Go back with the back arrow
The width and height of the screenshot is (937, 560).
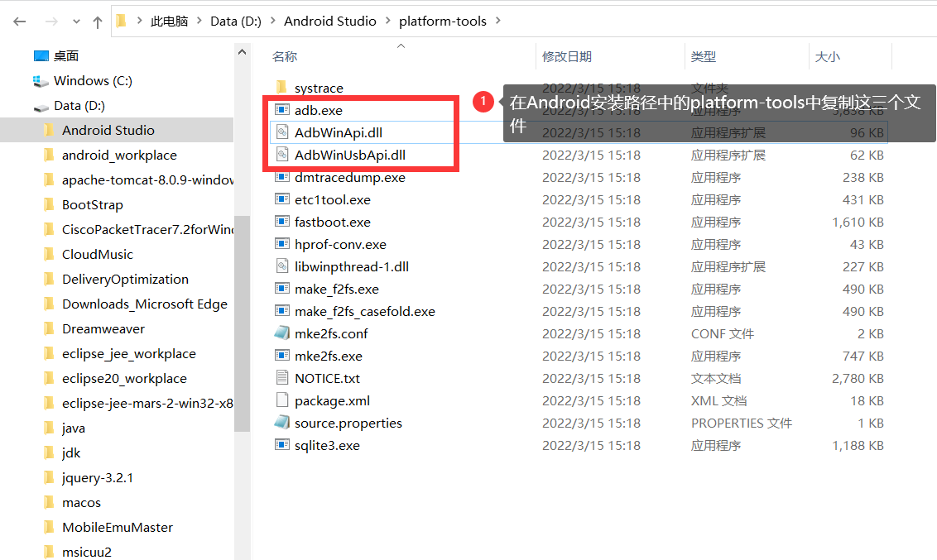point(20,22)
